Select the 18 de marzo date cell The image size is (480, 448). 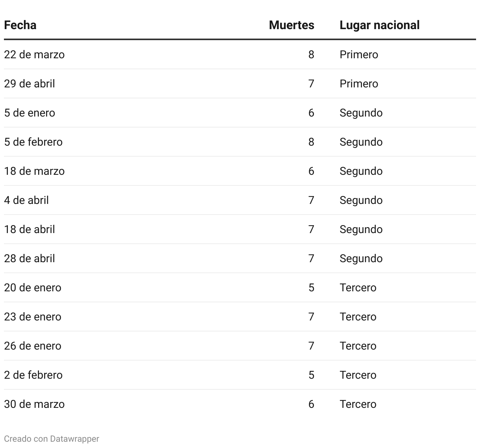point(34,171)
